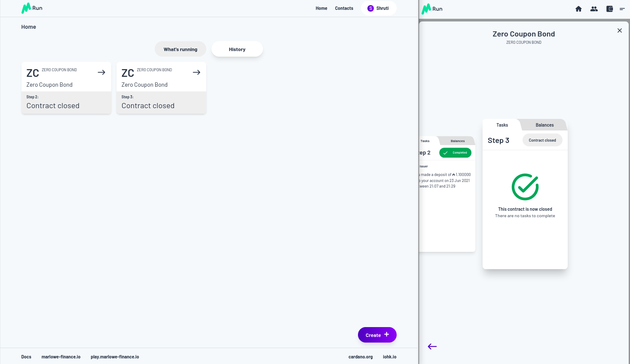This screenshot has width=630, height=364.
Task: Switch to Balances tab on Step 3 card
Action: pos(544,125)
